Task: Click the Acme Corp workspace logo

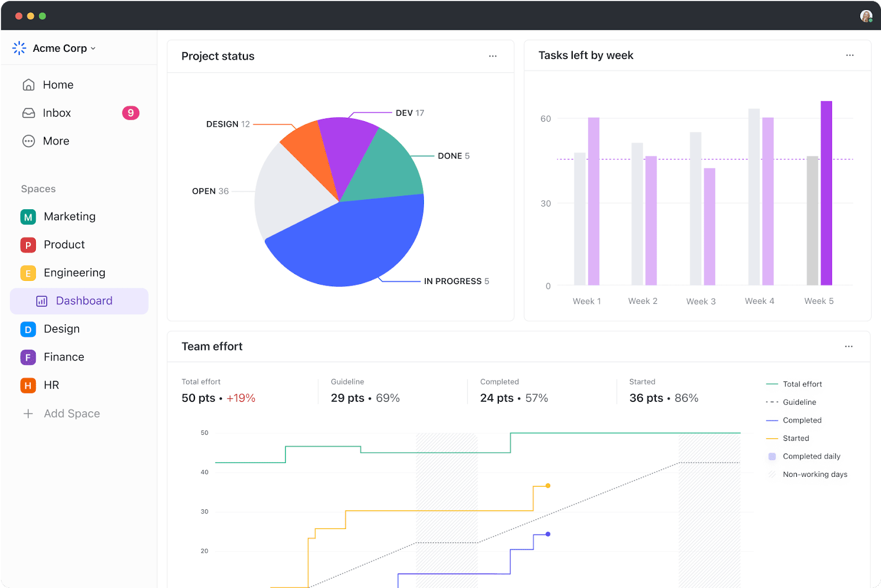Action: pos(19,48)
